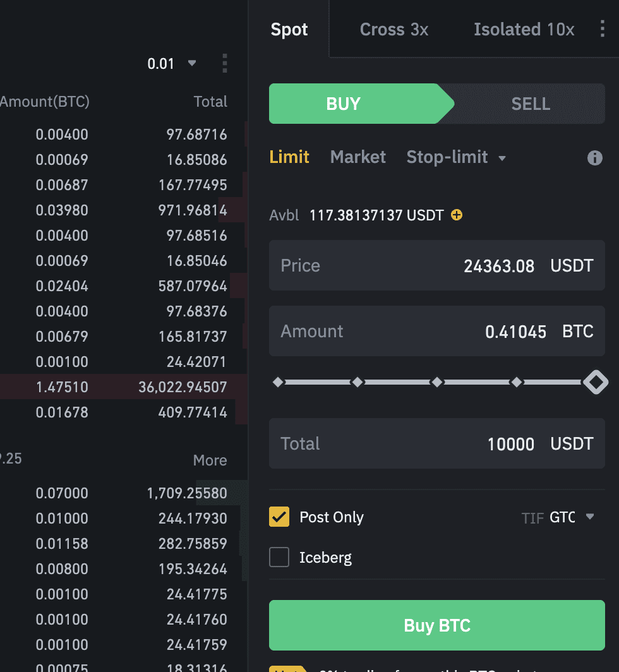Click the Price input field
Screen dimensions: 619x672
436,265
